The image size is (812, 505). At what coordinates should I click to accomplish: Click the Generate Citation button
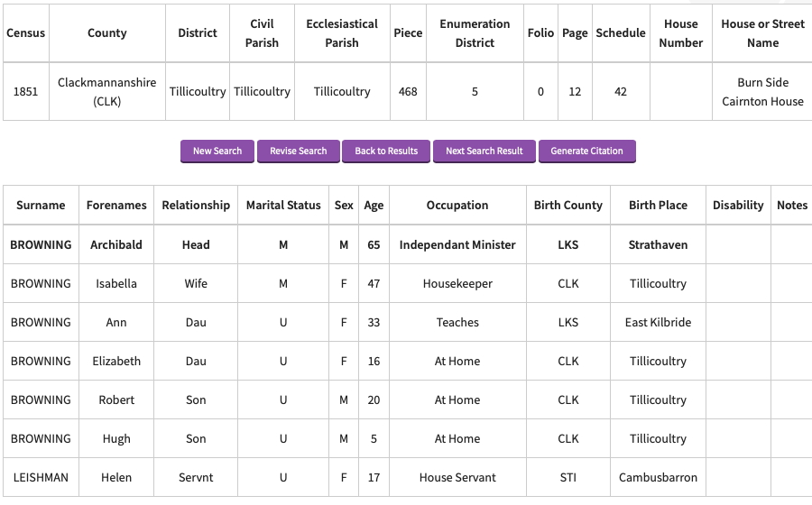pyautogui.click(x=586, y=151)
